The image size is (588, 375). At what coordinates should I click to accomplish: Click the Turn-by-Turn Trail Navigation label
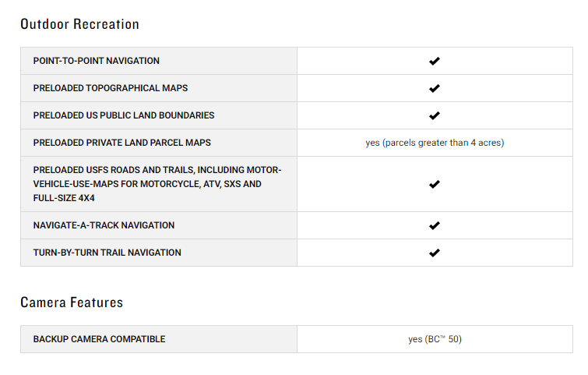coord(107,253)
